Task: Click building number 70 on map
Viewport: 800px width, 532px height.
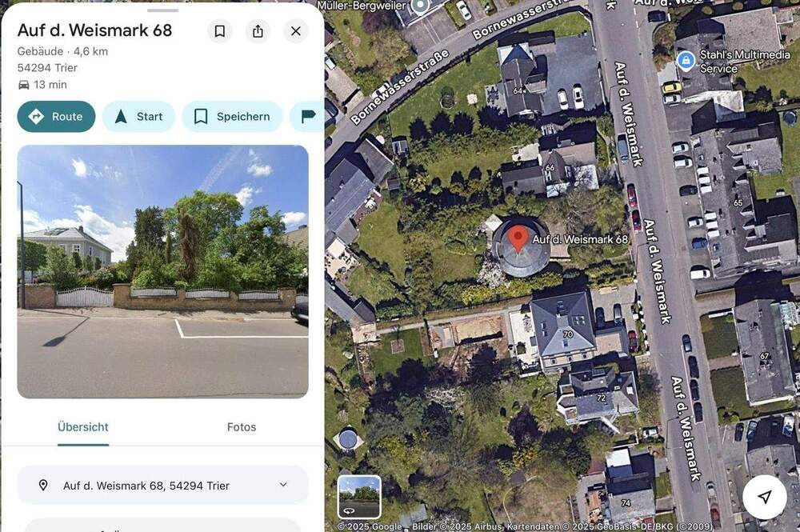Action: tap(568, 334)
